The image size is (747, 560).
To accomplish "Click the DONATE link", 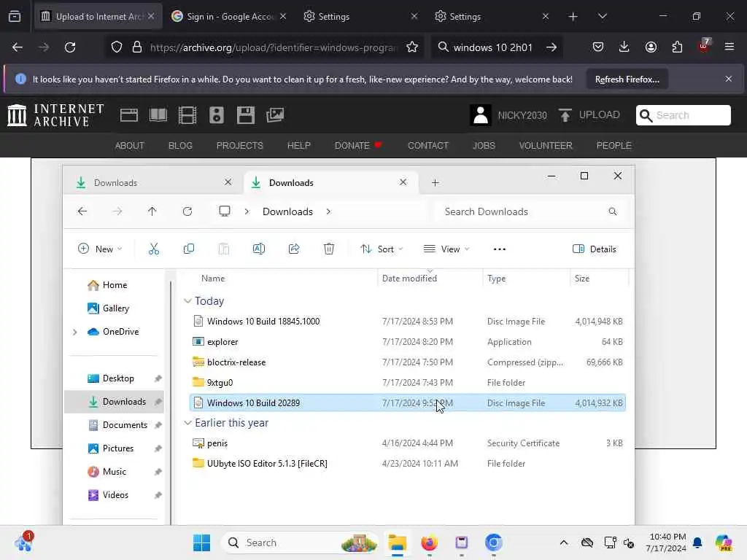I will coord(357,146).
